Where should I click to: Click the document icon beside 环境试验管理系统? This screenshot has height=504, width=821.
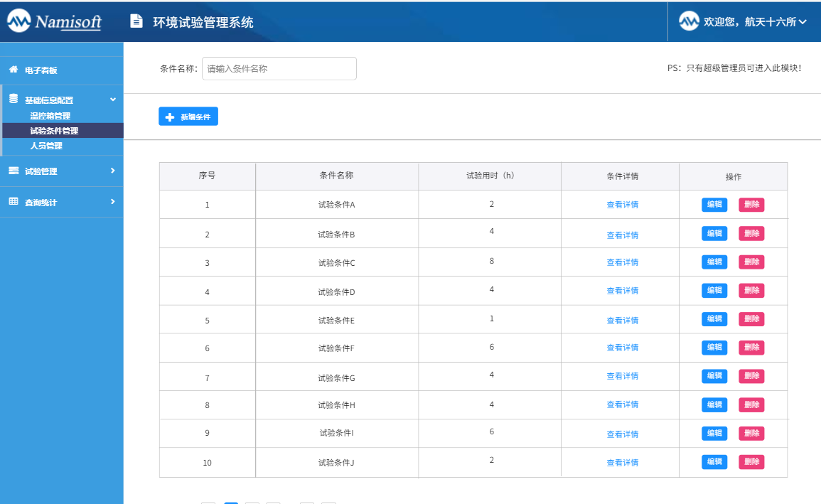point(136,21)
